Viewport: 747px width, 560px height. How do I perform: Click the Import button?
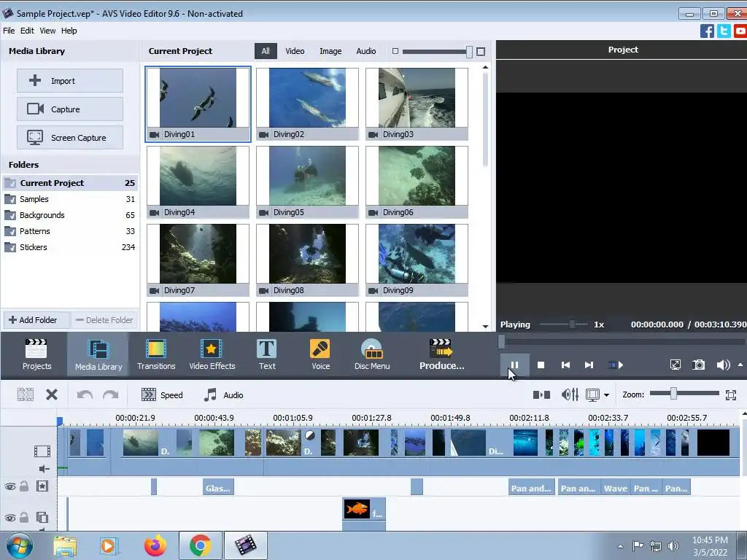(70, 80)
